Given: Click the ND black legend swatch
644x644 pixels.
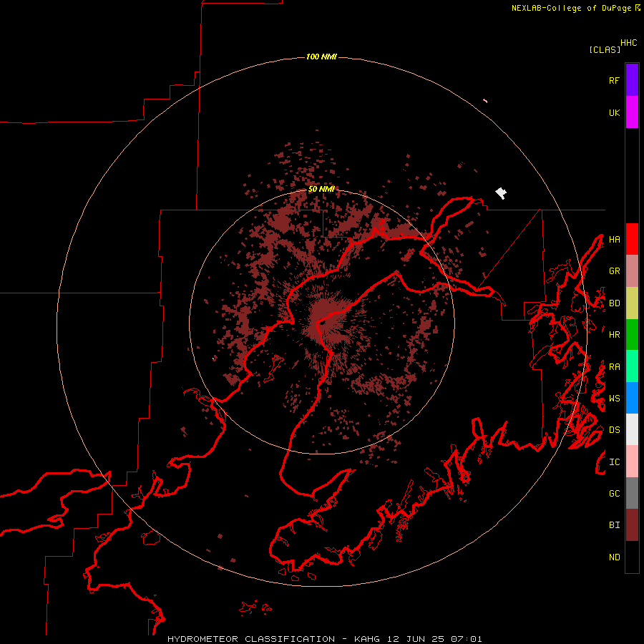Looking at the screenshot, I should [632, 557].
